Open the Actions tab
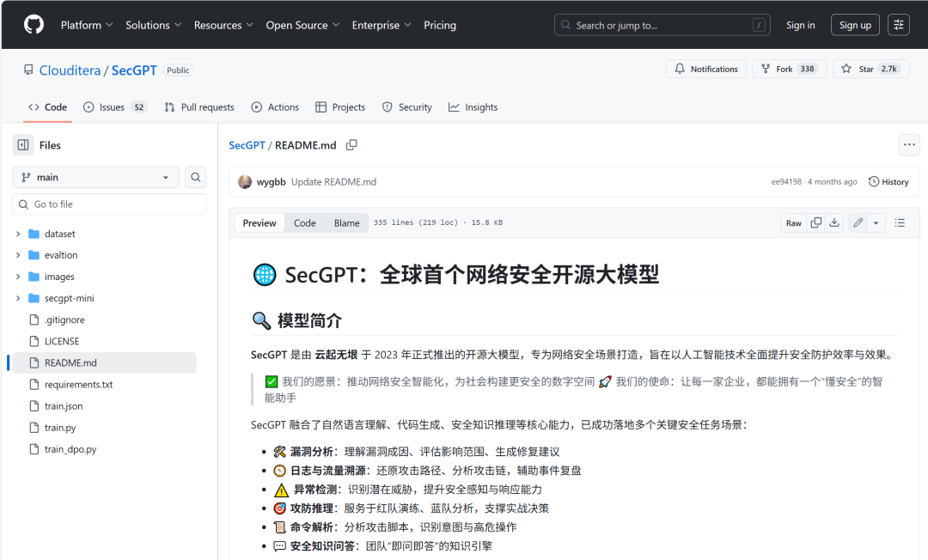 (x=275, y=107)
